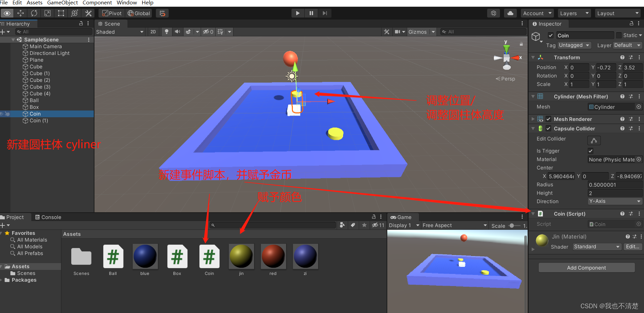Open custom editor tools icon

[x=88, y=13]
